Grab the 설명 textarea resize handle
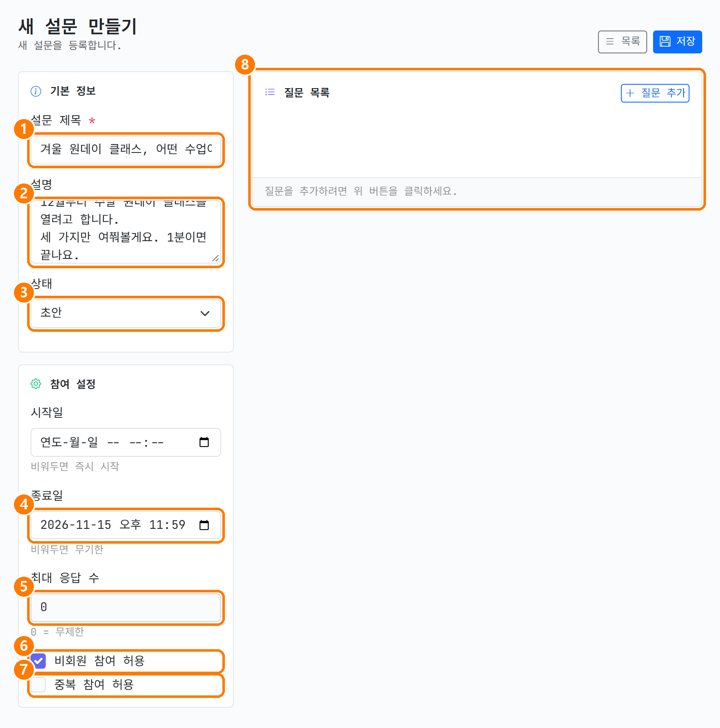Screen dimensions: 720x728 (x=216, y=258)
